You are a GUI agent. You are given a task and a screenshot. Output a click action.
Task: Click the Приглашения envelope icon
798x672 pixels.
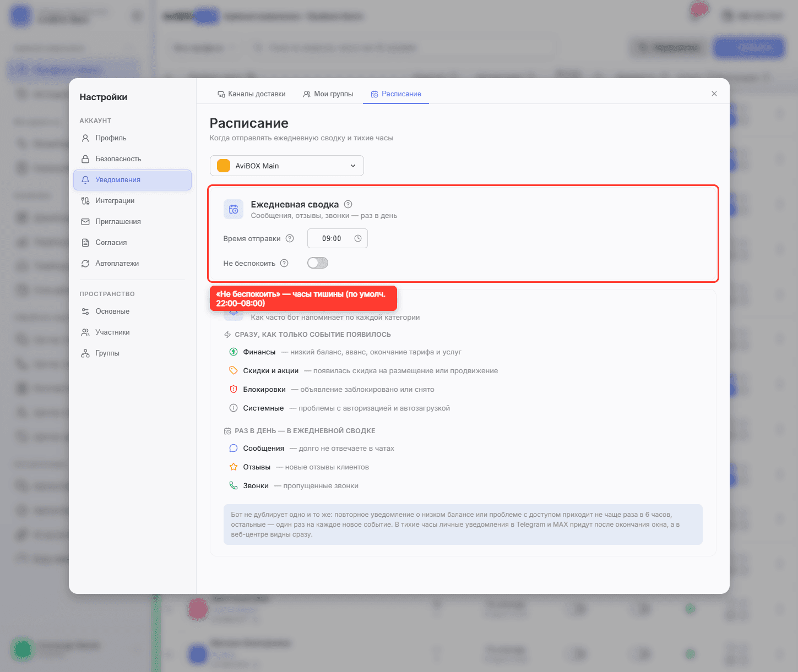pos(85,222)
